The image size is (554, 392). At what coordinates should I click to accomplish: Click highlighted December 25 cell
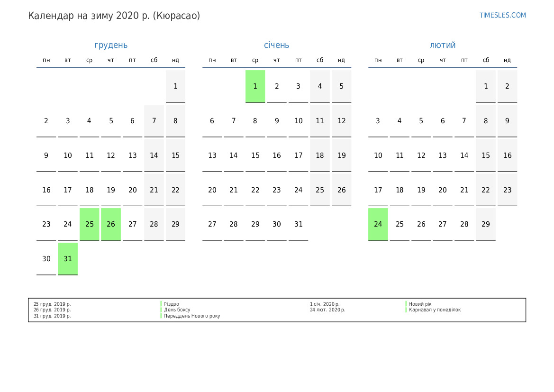tap(90, 224)
